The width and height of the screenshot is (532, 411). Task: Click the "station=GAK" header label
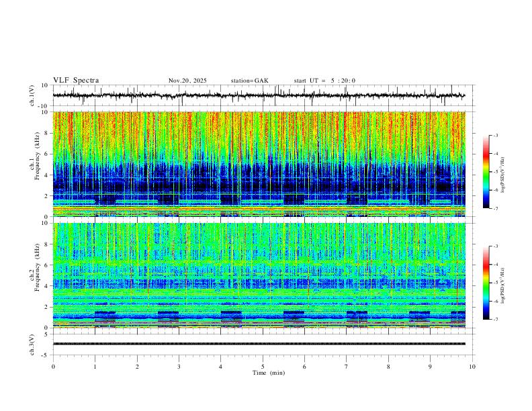249,81
